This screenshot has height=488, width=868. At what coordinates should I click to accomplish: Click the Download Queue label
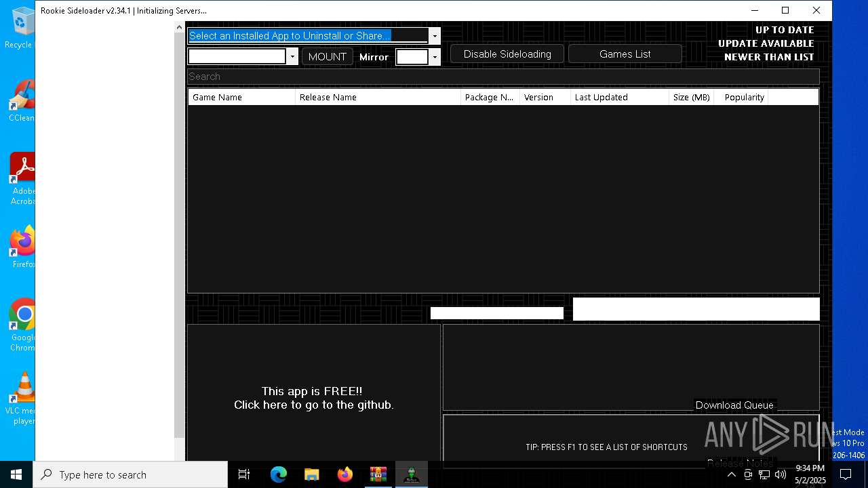tap(734, 405)
